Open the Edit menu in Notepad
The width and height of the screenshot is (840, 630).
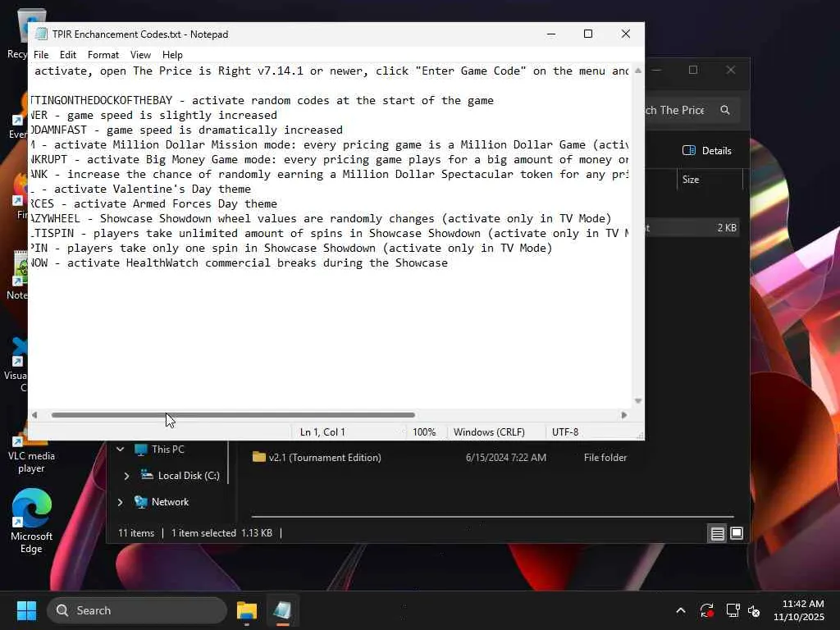[x=67, y=55]
